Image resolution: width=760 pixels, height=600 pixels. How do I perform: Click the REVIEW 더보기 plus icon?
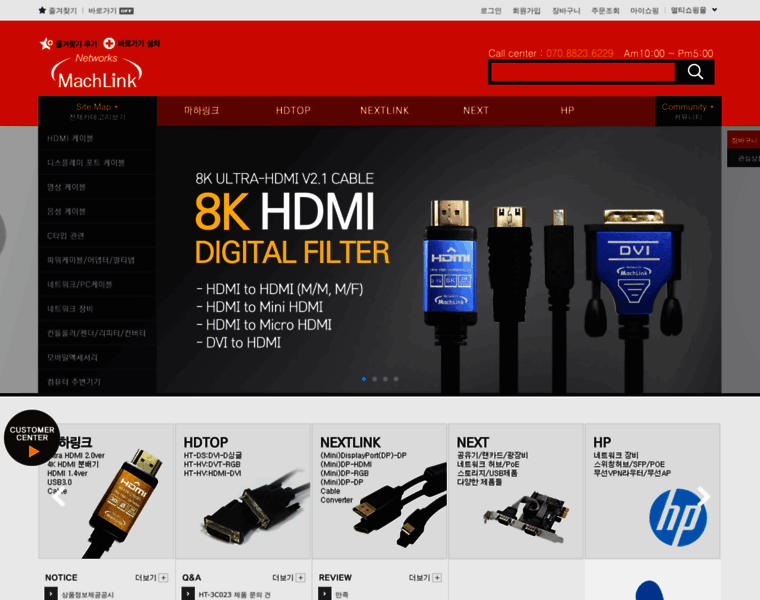tap(437, 578)
